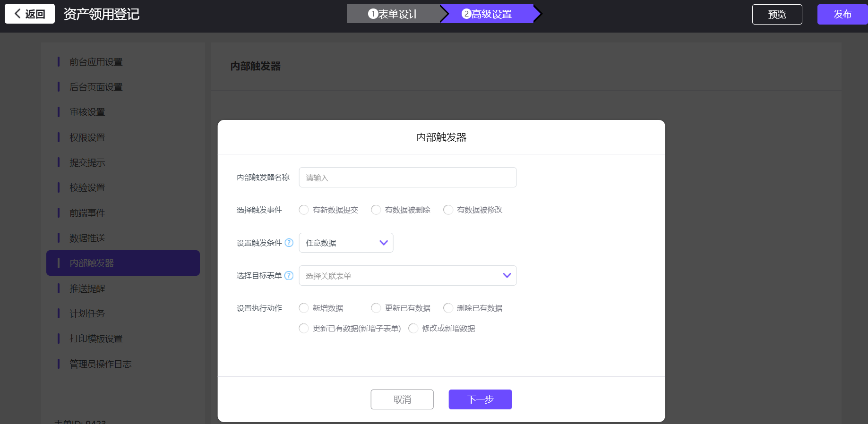The image size is (868, 424).
Task: Expand the 选择关联表单 target form dropdown
Action: tap(408, 275)
